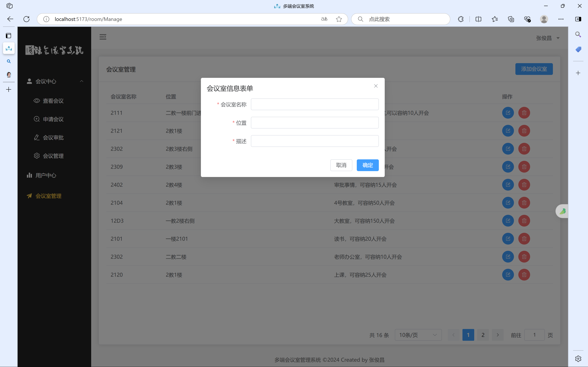Open the 张俊昌 user dropdown
The height and width of the screenshot is (367, 588).
point(548,38)
